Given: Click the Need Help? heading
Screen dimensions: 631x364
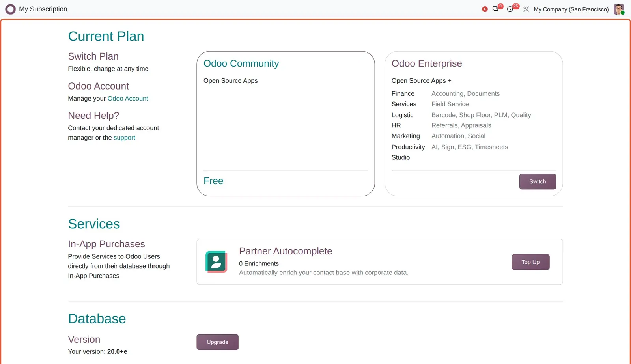Looking at the screenshot, I should [x=93, y=116].
